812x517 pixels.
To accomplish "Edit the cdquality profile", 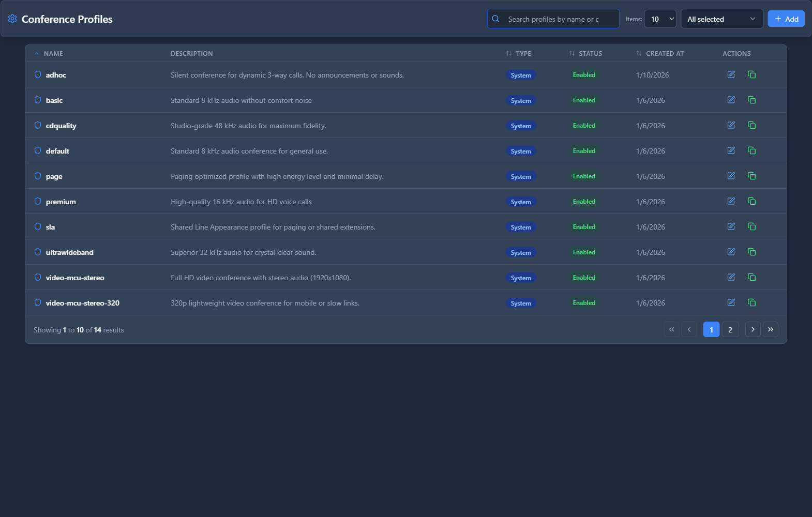I will pyautogui.click(x=731, y=125).
